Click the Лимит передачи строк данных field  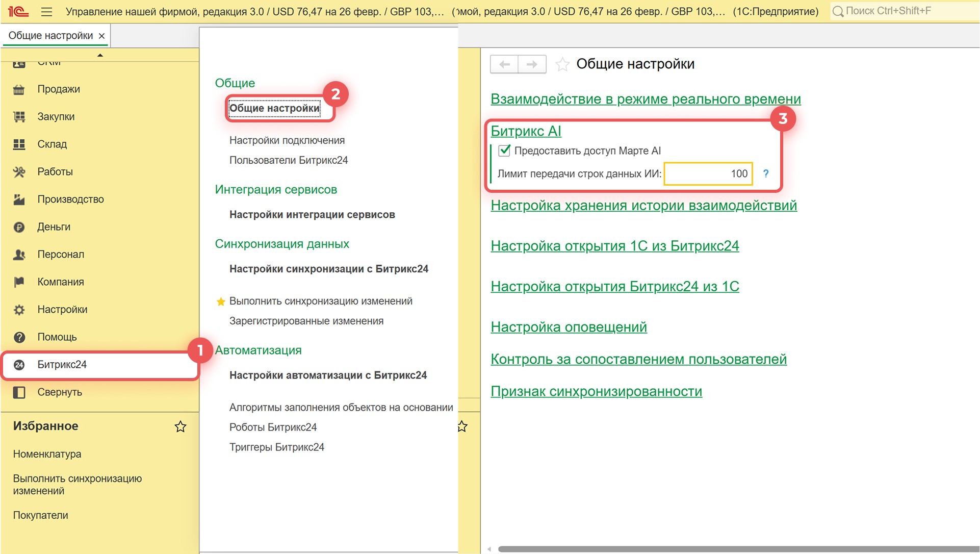click(708, 174)
